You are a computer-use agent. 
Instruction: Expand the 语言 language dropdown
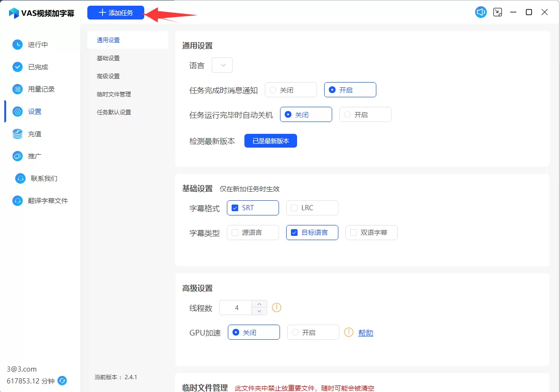[x=222, y=65]
